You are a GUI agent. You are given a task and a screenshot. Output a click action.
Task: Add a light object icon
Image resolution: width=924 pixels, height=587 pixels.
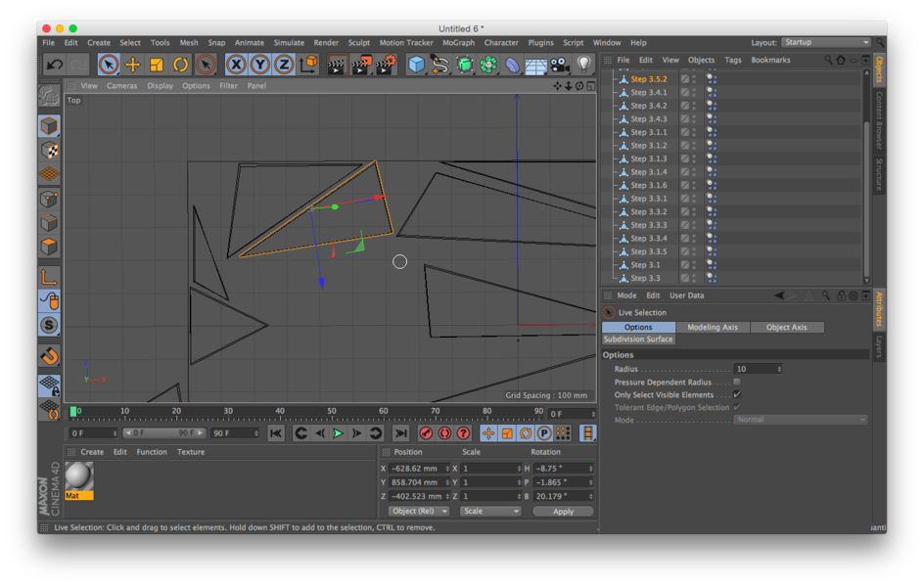click(583, 65)
